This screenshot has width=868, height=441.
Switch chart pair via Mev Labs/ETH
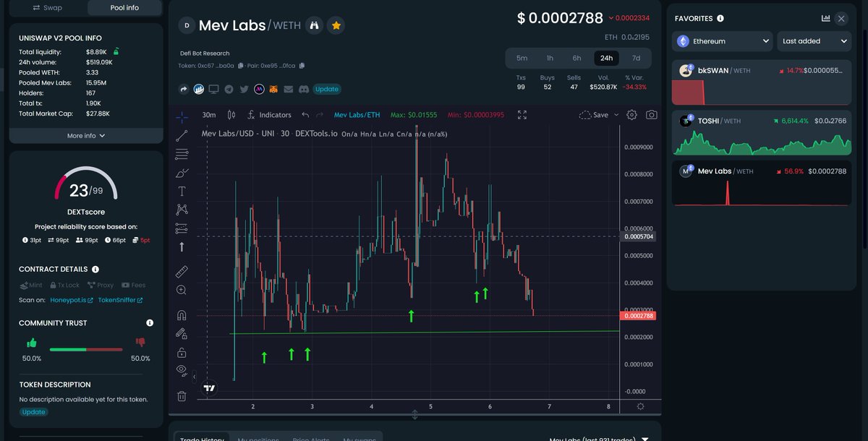[357, 115]
